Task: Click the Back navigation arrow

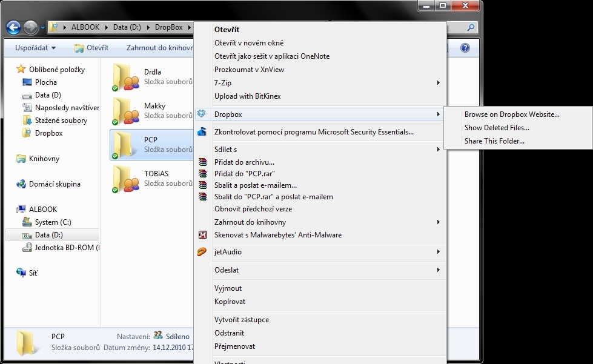Action: point(13,27)
